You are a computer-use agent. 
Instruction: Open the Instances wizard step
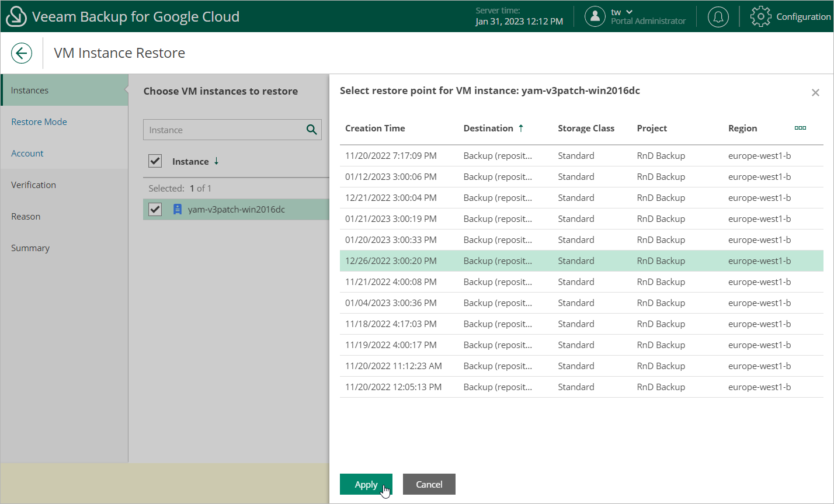coord(64,90)
